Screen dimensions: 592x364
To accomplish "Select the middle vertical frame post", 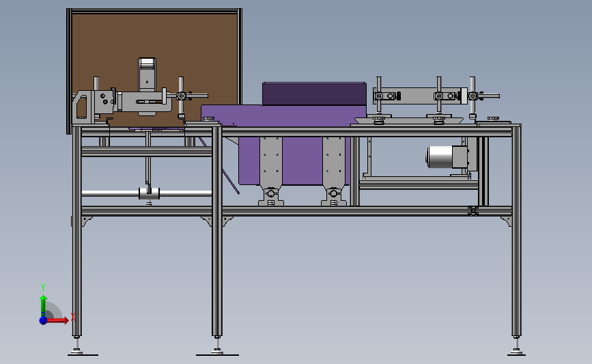I will pos(217,230).
